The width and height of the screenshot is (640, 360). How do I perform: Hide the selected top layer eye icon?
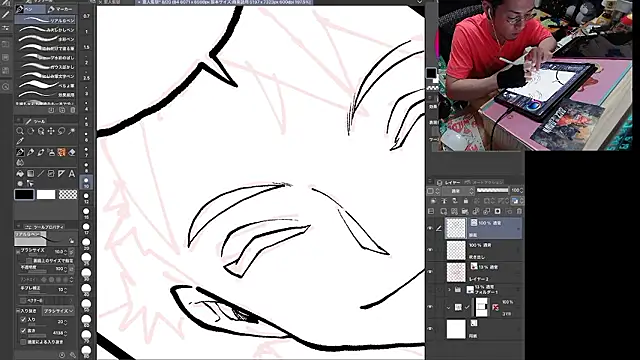click(x=430, y=229)
